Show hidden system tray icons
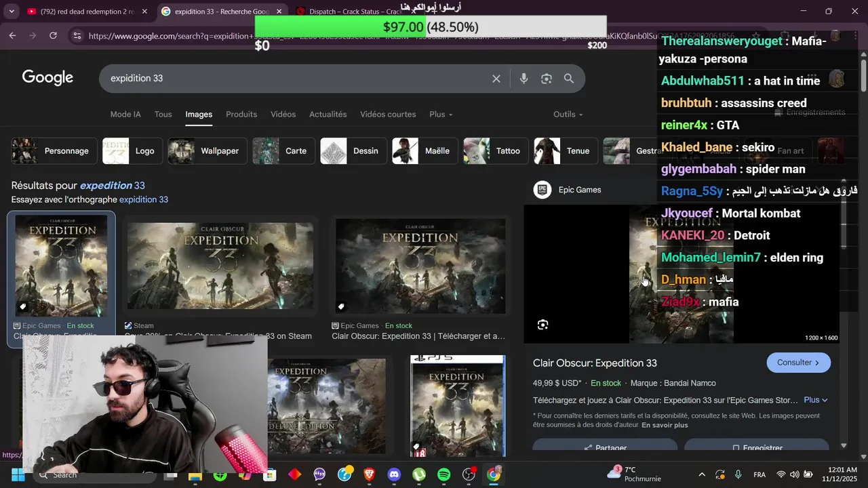Viewport: 868px width, 488px height. (702, 474)
